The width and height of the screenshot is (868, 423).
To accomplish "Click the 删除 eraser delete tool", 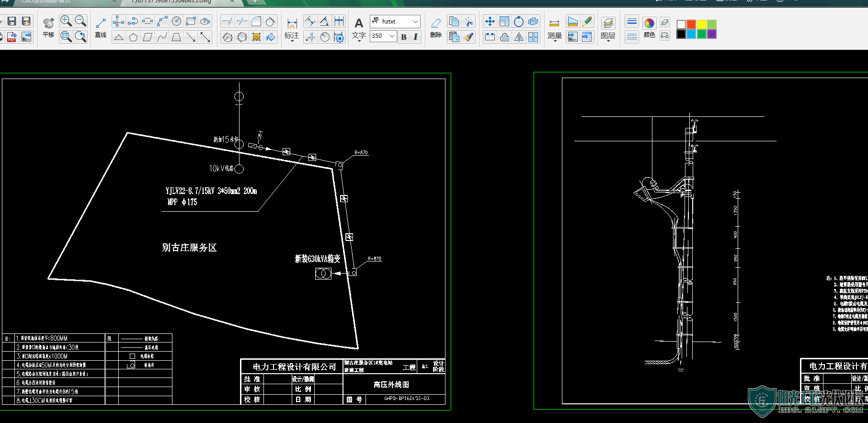I will pyautogui.click(x=436, y=28).
